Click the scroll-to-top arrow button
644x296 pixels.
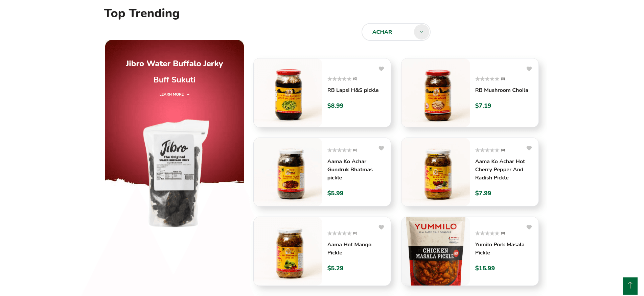point(630,286)
